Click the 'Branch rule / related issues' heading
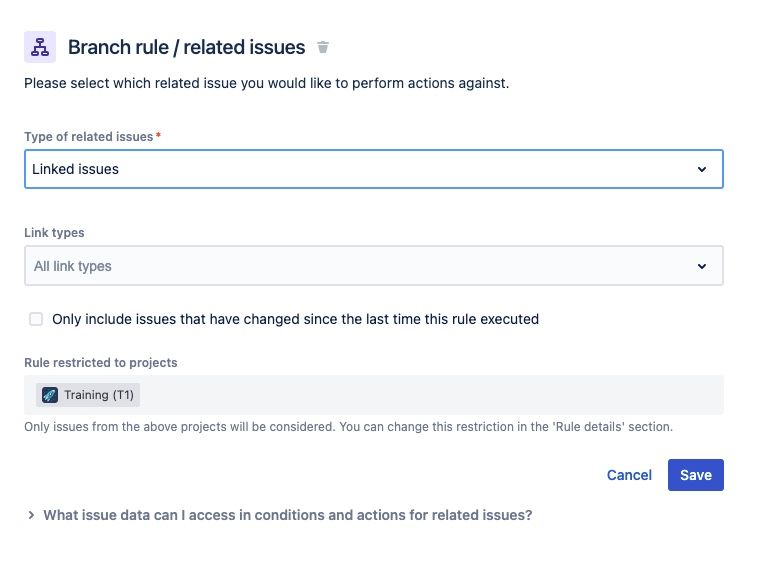The height and width of the screenshot is (569, 764). click(186, 47)
